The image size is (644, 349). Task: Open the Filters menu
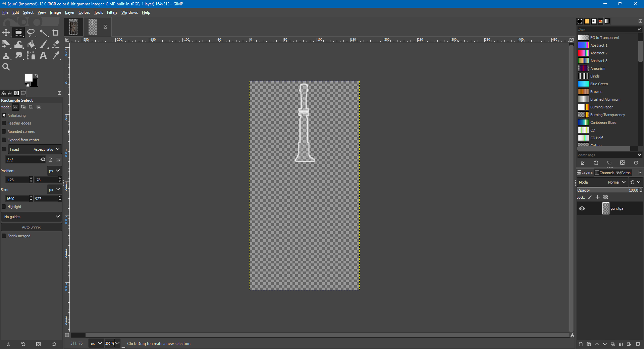coord(112,12)
